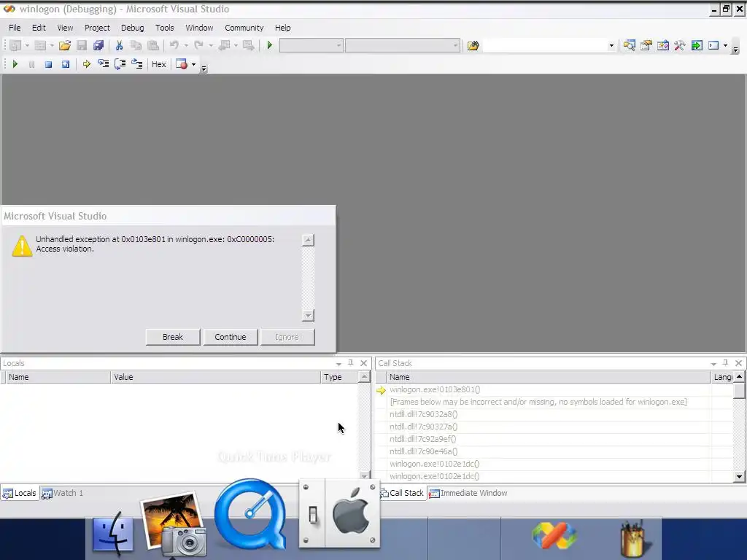Viewport: 747px width, 560px height.
Task: Click the Find in Files binoculars icon
Action: point(473,46)
